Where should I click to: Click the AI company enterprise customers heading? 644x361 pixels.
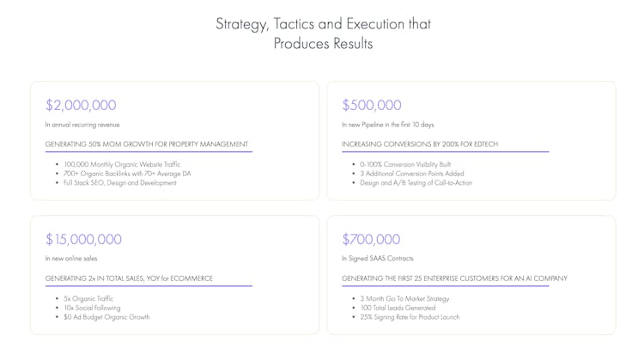pos(454,278)
